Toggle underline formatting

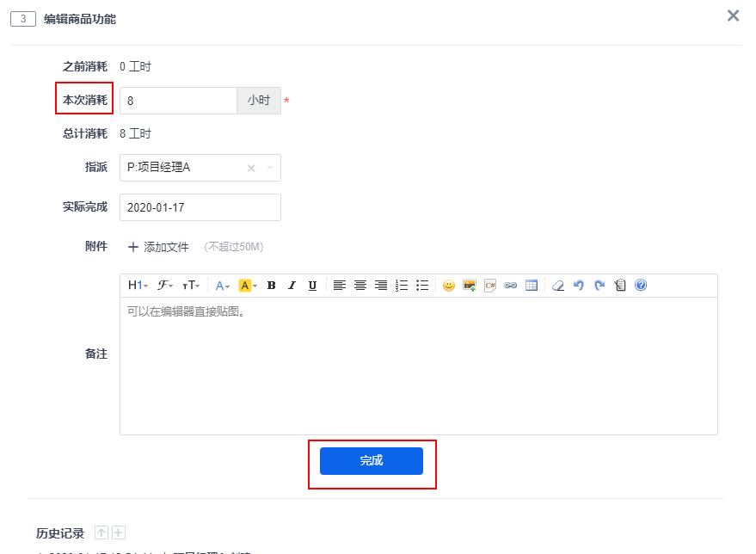[x=312, y=286]
